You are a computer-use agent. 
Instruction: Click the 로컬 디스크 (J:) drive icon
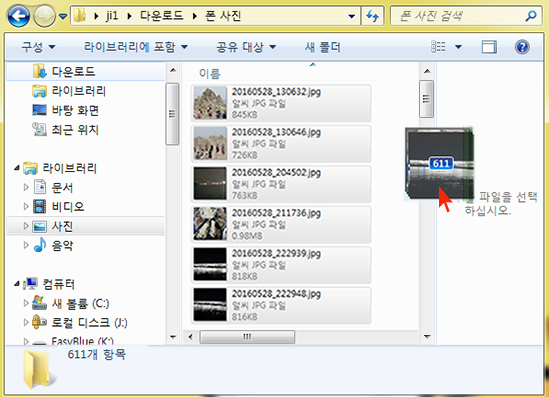tap(39, 322)
